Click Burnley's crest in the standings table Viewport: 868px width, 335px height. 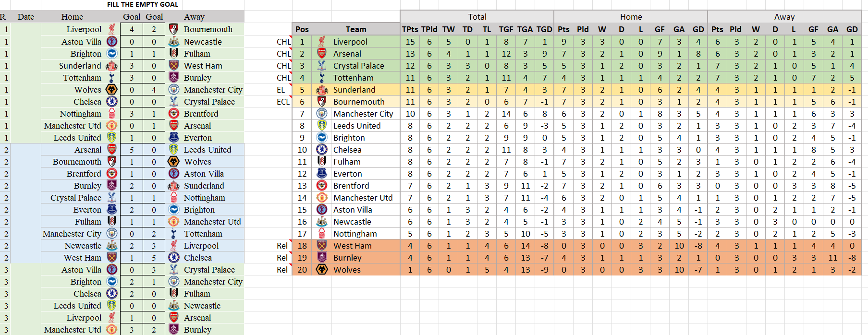[x=322, y=258]
